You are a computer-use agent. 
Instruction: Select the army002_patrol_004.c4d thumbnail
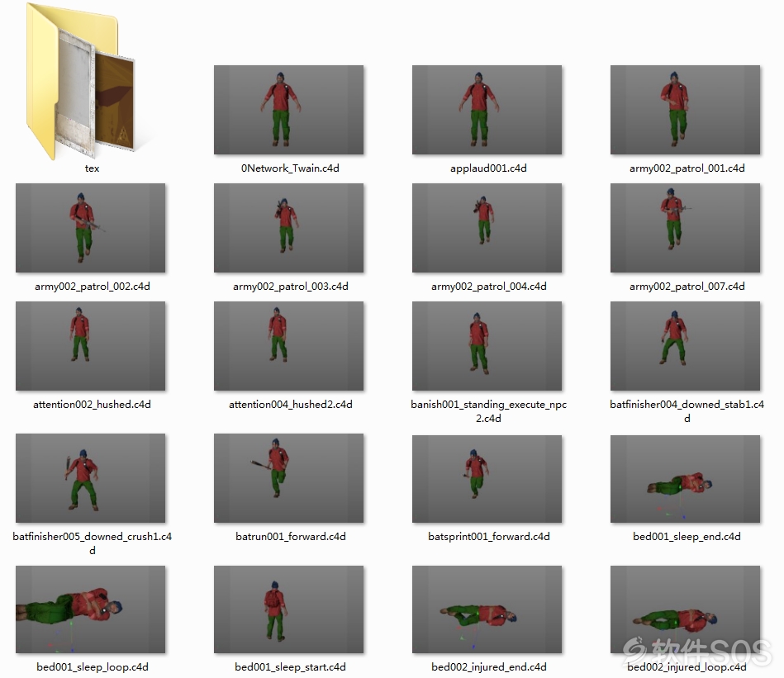tap(487, 228)
